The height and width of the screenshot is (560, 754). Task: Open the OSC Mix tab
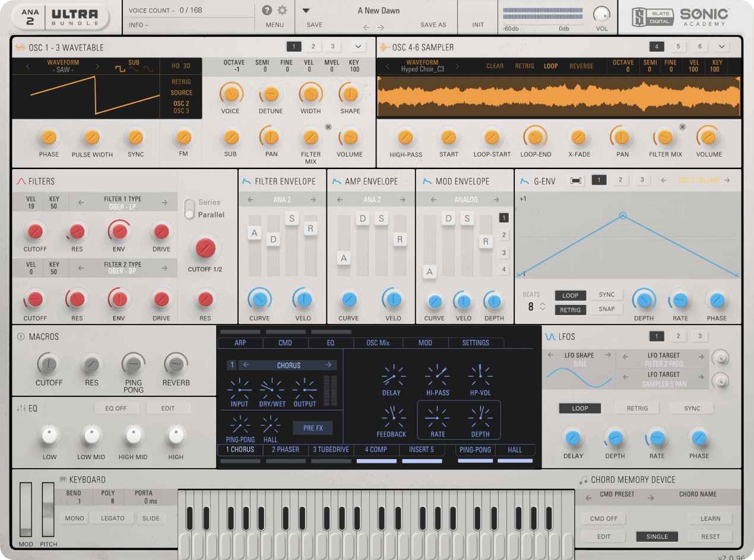[x=378, y=343]
